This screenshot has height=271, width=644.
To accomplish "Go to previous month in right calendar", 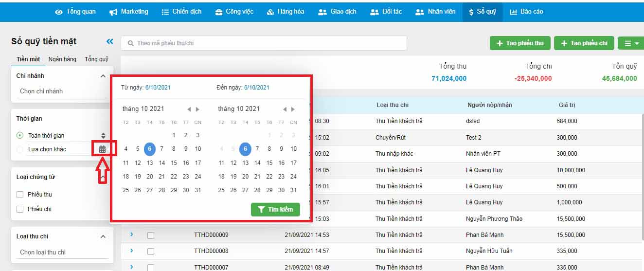I will click(285, 109).
